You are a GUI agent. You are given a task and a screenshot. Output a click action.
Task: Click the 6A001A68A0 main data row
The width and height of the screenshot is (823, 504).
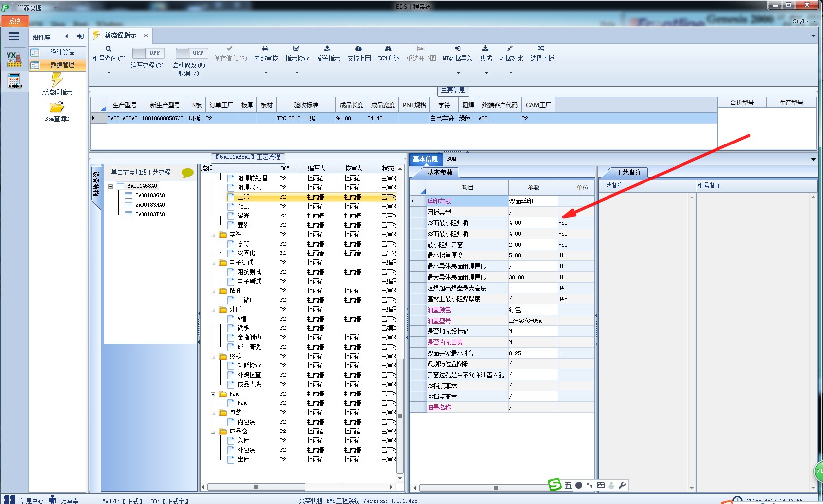point(403,119)
